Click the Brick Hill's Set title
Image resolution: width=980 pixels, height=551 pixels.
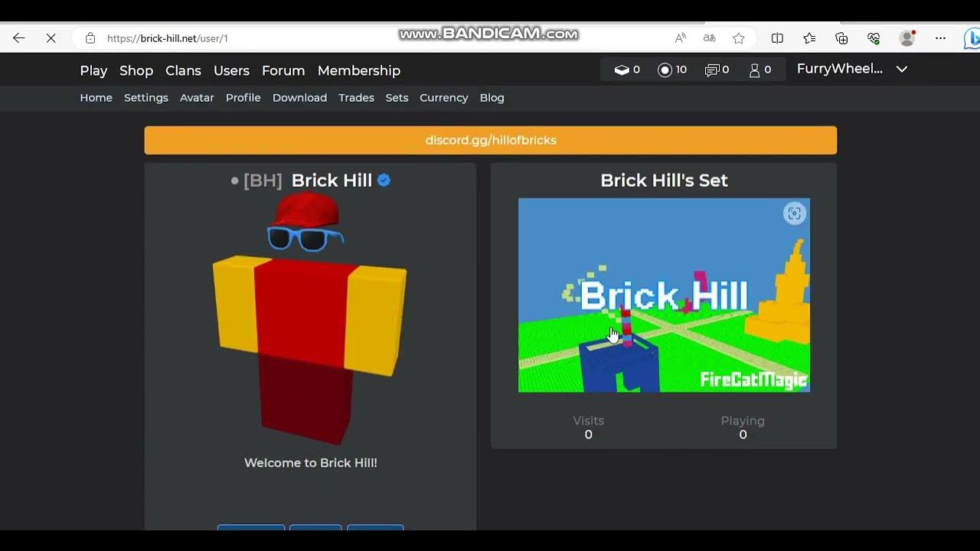664,181
